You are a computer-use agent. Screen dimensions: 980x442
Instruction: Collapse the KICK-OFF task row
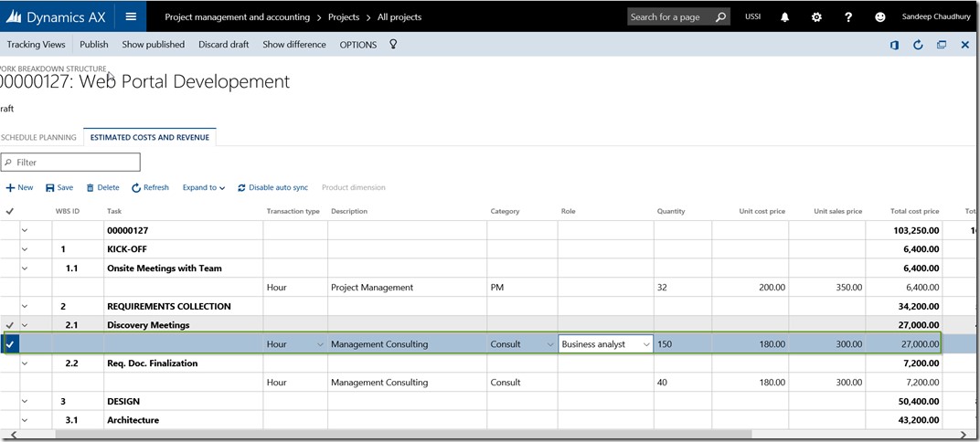25,249
